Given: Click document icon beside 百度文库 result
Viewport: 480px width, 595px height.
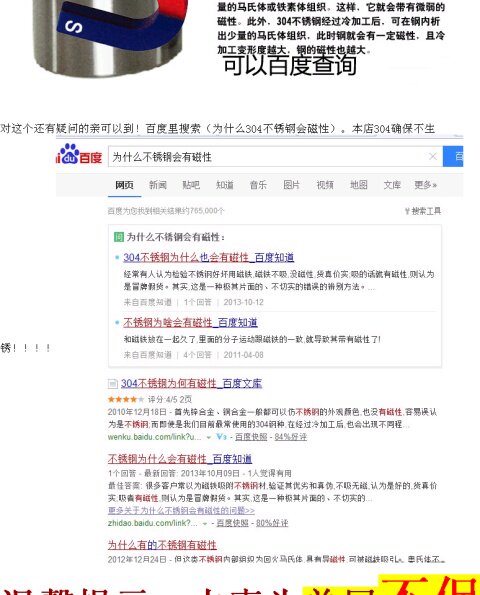Looking at the screenshot, I should coord(112,384).
